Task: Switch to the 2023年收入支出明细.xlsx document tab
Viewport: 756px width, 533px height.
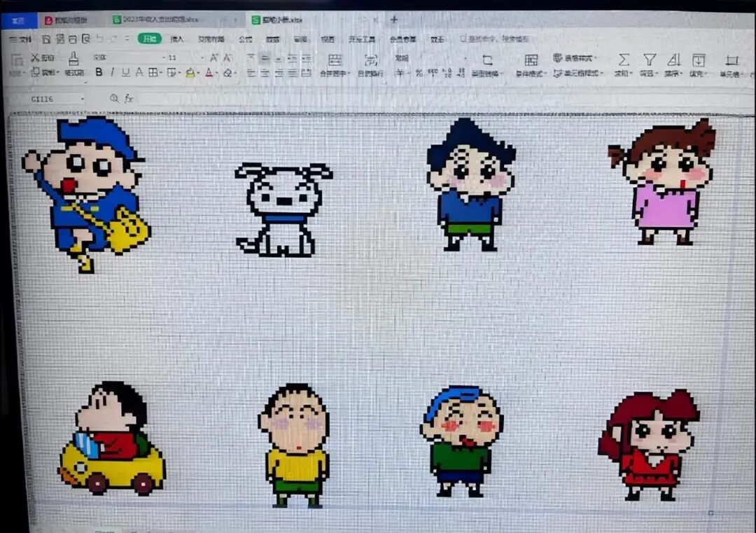Action: (x=160, y=20)
